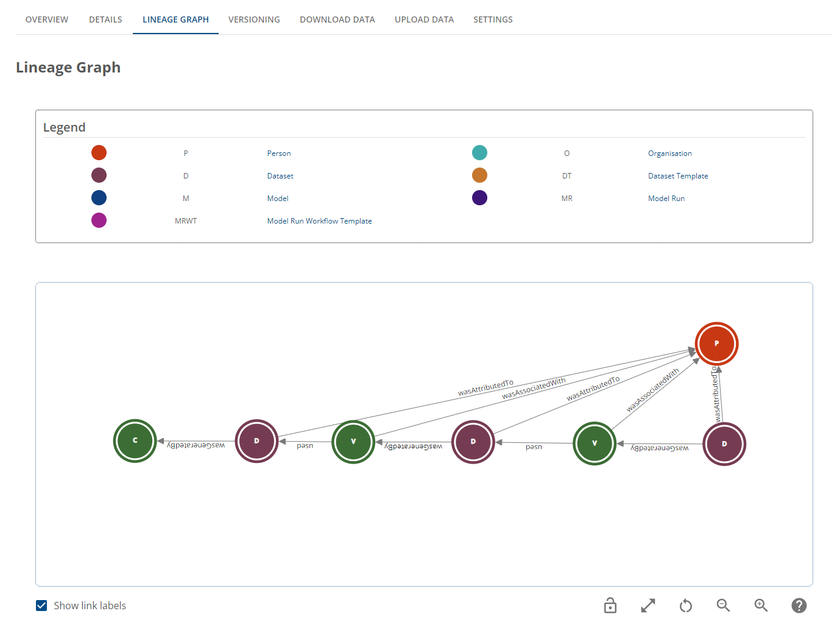840x636 pixels.
Task: Click the reset graph rotate icon
Action: [686, 606]
